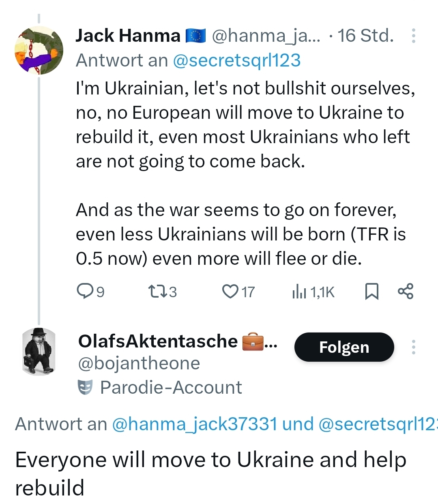Image resolution: width=438 pixels, height=504 pixels.
Task: Open more options for Jack Hanma's tweet
Action: tap(413, 36)
